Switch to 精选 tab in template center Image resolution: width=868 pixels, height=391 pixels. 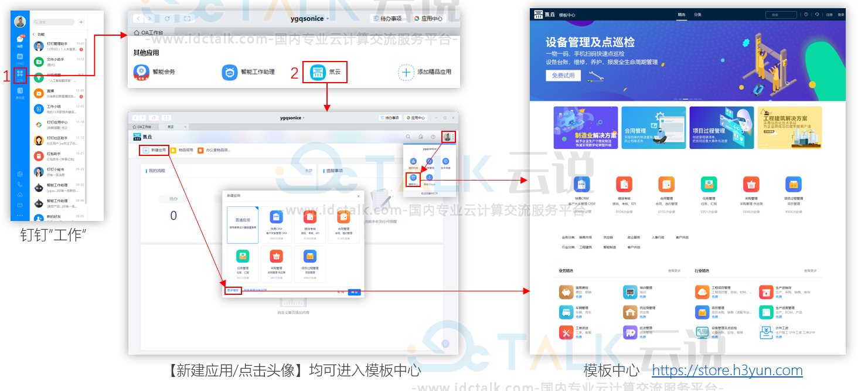point(681,15)
